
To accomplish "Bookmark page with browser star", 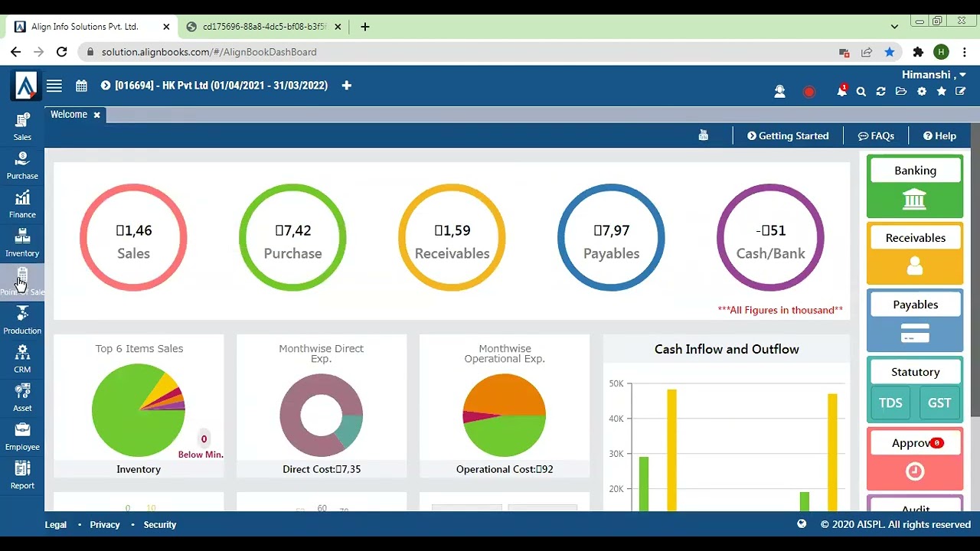I will 889,52.
